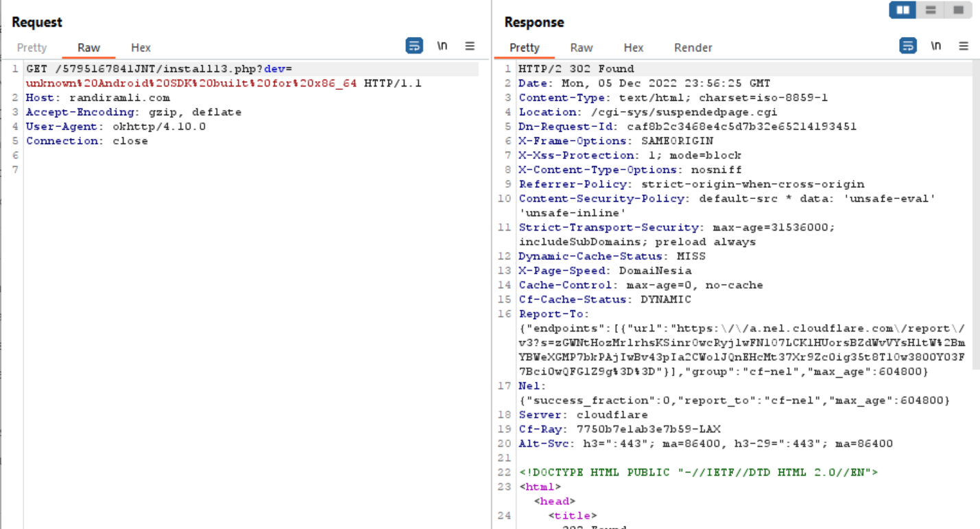The height and width of the screenshot is (529, 980).
Task: Click Strict-Transport-Security response header
Action: pyautogui.click(x=677, y=234)
